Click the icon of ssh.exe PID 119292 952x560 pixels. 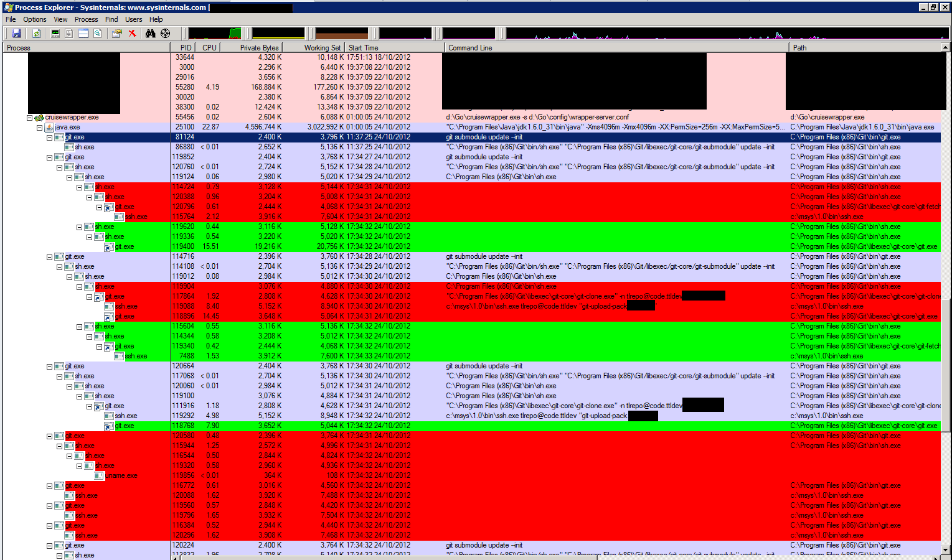pos(109,416)
